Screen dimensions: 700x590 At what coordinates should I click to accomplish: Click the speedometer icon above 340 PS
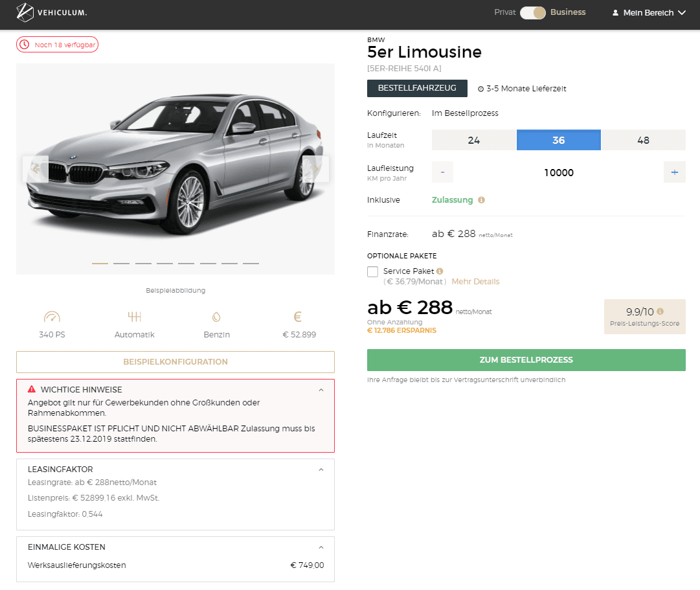52,317
